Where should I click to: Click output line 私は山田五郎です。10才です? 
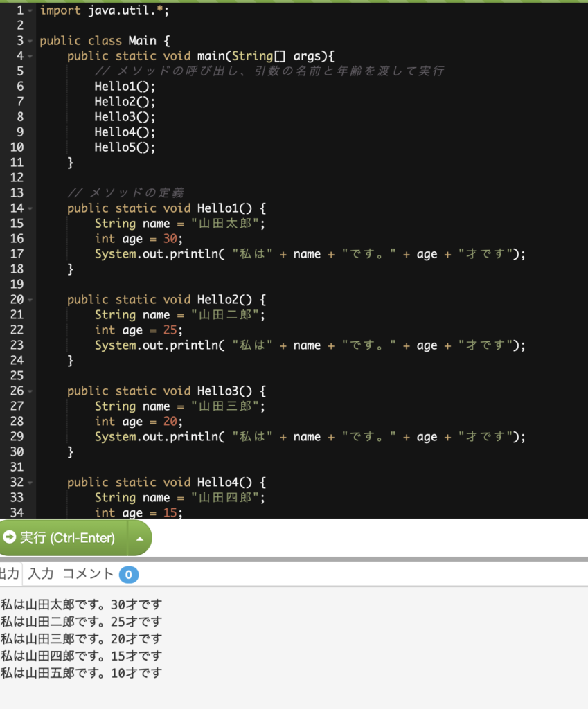pyautogui.click(x=81, y=673)
